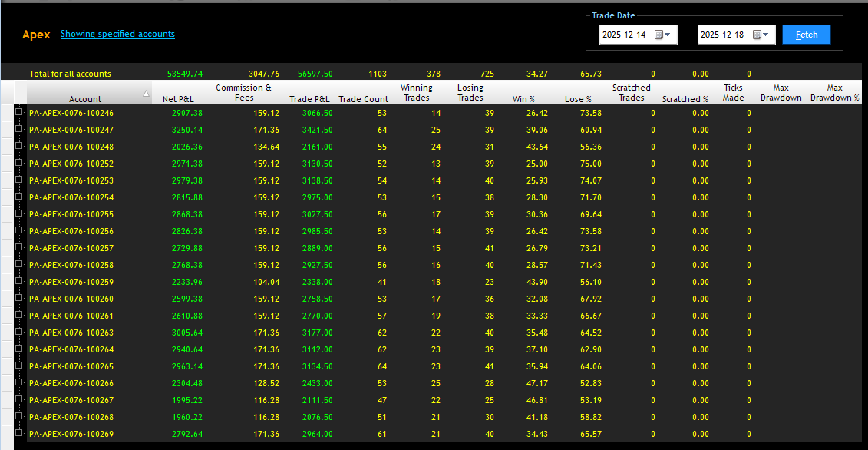The height and width of the screenshot is (450, 868).
Task: Expand row PA-APEX-0076-100269
Action: (19, 433)
